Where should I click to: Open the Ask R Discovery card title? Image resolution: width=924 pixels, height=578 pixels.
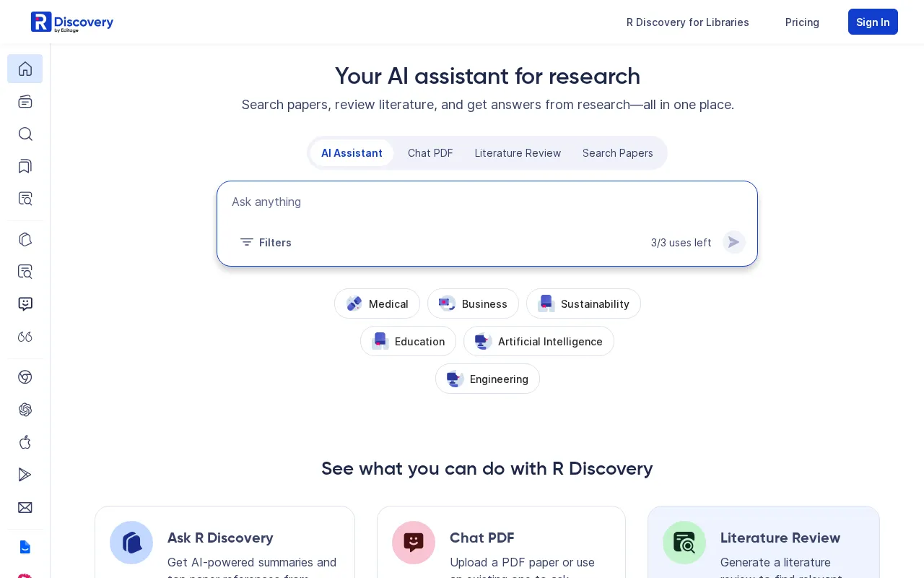[x=220, y=538]
